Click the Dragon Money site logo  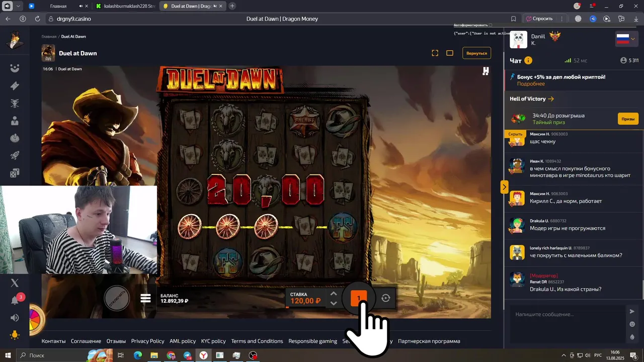click(x=15, y=41)
